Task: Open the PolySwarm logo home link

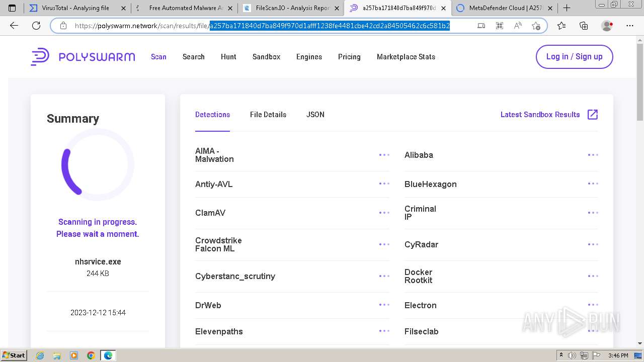Action: [83, 57]
